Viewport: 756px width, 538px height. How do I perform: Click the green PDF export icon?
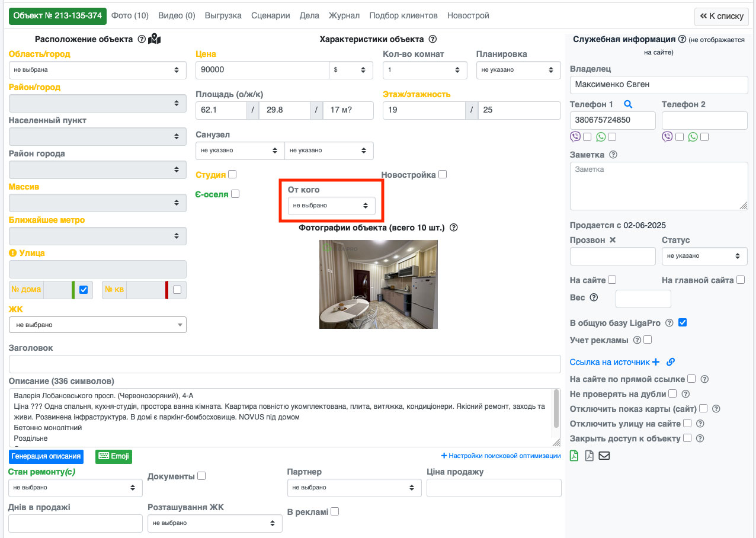tap(574, 456)
